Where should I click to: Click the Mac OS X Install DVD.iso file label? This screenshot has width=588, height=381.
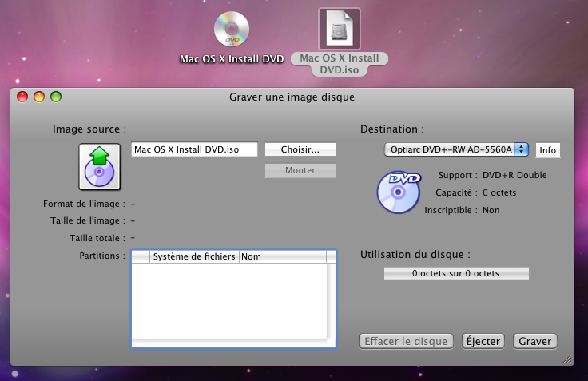(x=340, y=64)
